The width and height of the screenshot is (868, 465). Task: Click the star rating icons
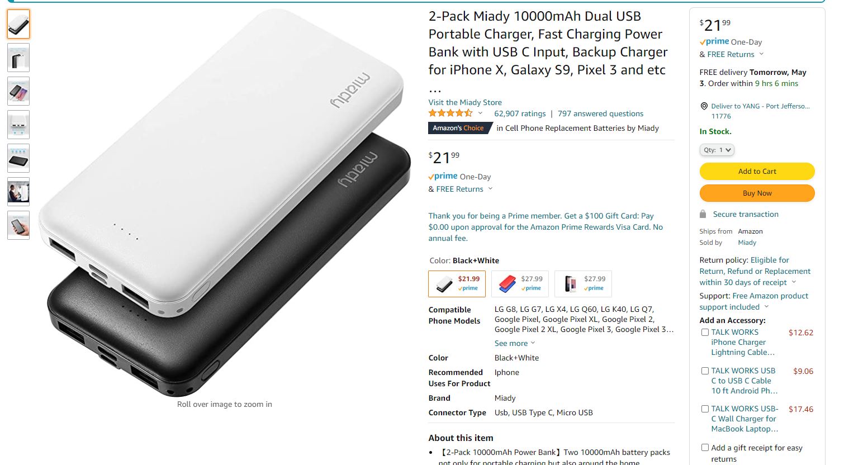(450, 113)
